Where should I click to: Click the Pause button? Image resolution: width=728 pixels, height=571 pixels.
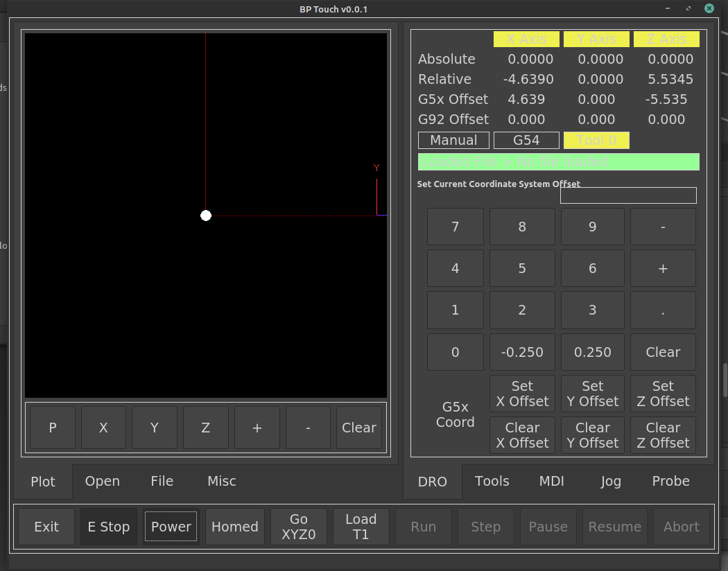tap(548, 527)
